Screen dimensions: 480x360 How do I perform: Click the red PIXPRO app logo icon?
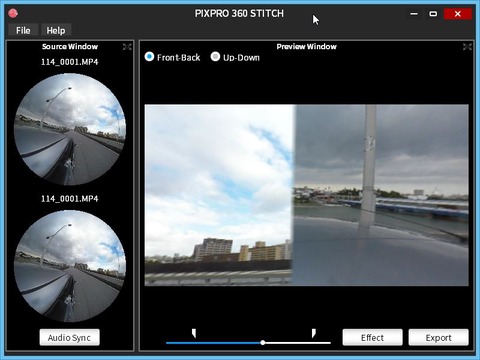[x=13, y=13]
